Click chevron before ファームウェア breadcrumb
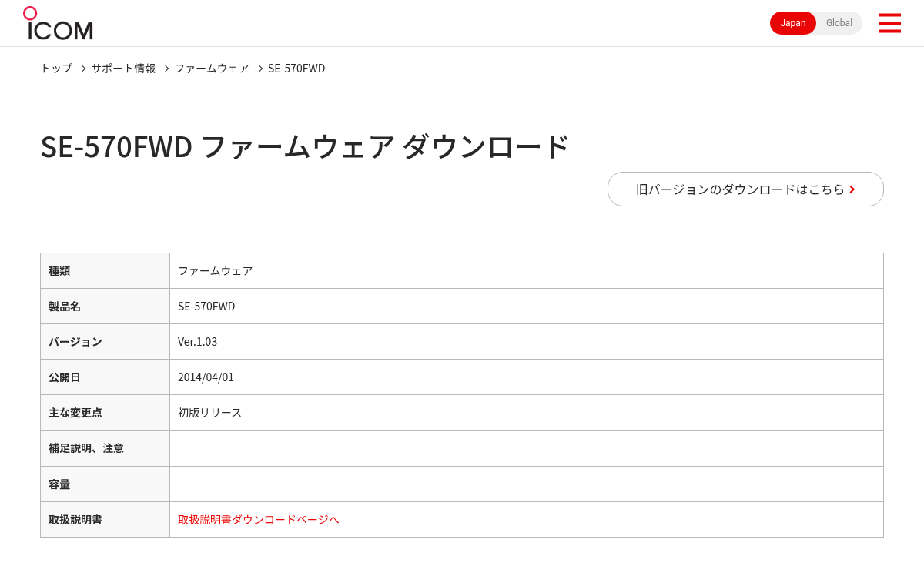924x583 pixels. (166, 69)
